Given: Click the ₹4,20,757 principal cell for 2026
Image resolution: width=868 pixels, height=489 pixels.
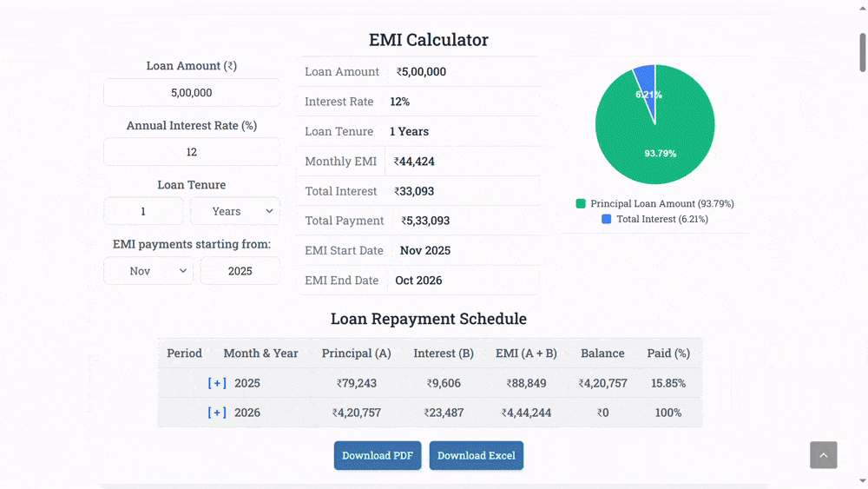Looking at the screenshot, I should 357,413.
